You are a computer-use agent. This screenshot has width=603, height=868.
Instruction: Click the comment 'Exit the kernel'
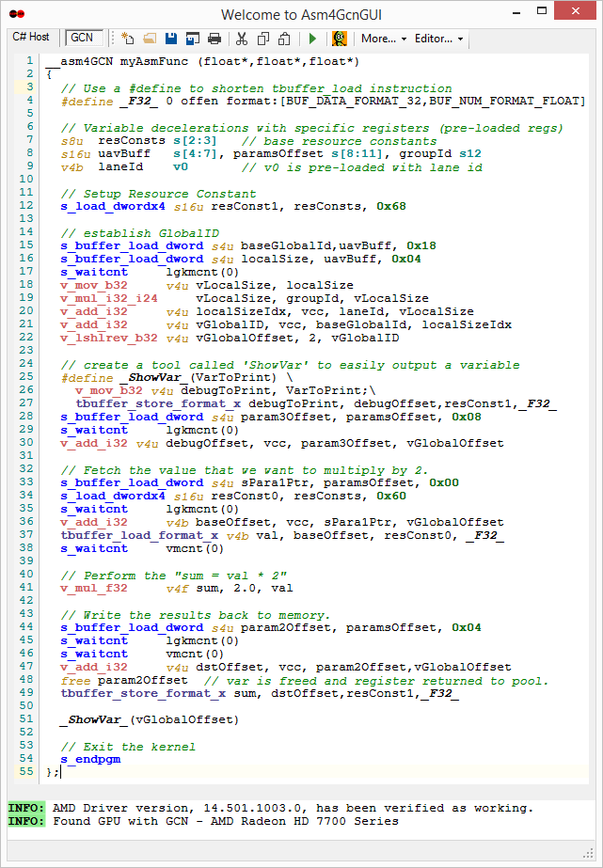point(128,747)
